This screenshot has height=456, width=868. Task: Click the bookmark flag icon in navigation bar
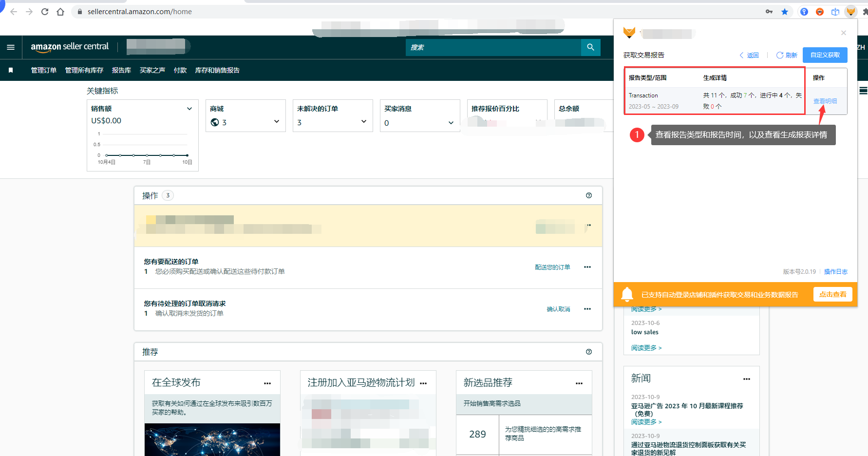(x=11, y=70)
